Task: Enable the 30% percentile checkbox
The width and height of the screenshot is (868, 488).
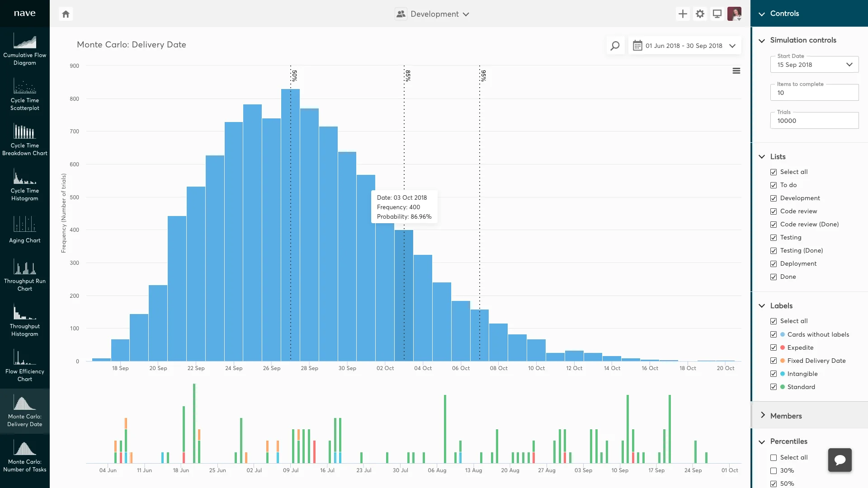Action: coord(774,471)
